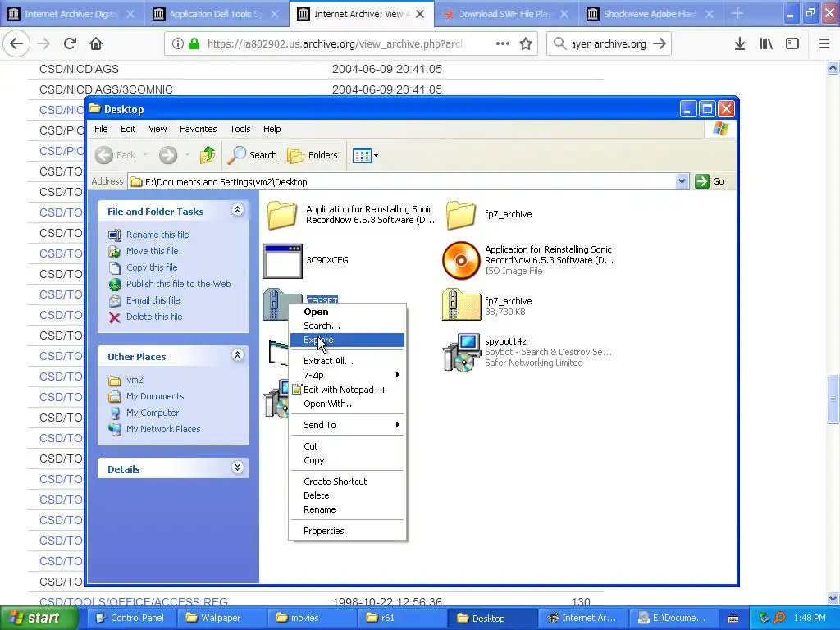Open Firefox page actions three-dot menu

[503, 44]
